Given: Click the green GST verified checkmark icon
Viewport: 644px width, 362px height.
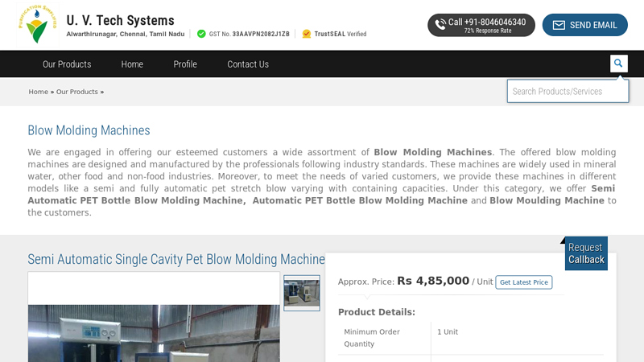Looking at the screenshot, I should pos(201,34).
